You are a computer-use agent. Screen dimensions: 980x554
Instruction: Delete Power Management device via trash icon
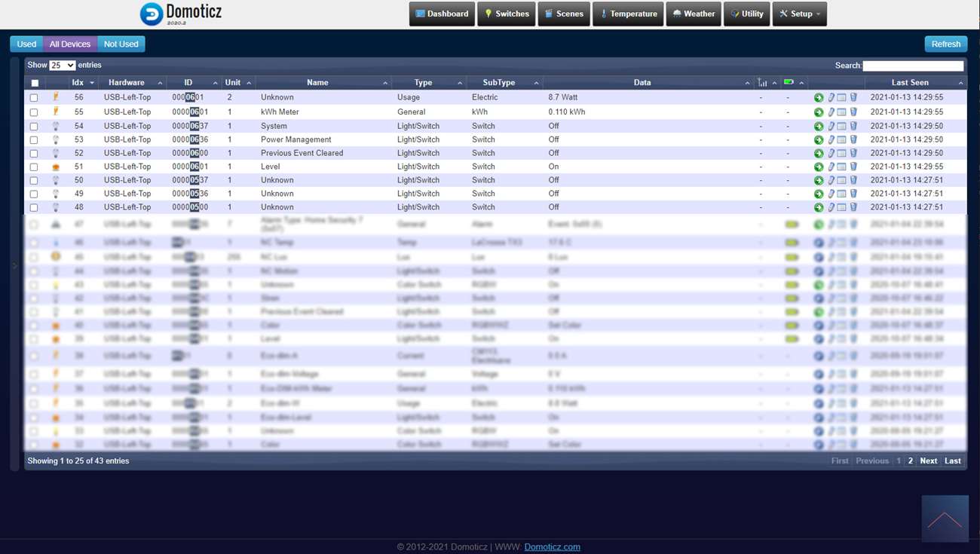pos(853,139)
